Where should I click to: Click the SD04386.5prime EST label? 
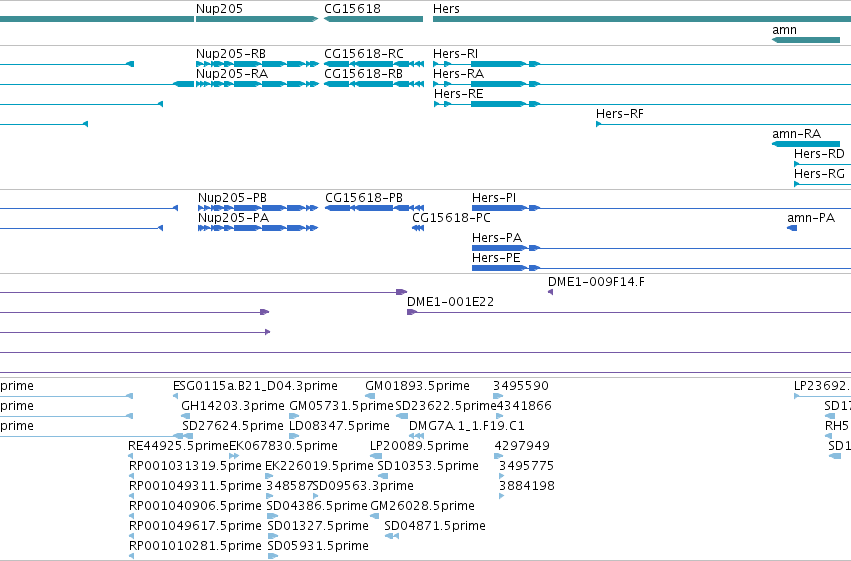[317, 506]
